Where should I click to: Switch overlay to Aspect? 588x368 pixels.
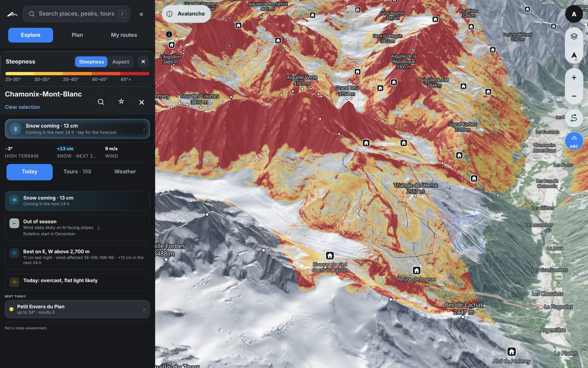(121, 62)
